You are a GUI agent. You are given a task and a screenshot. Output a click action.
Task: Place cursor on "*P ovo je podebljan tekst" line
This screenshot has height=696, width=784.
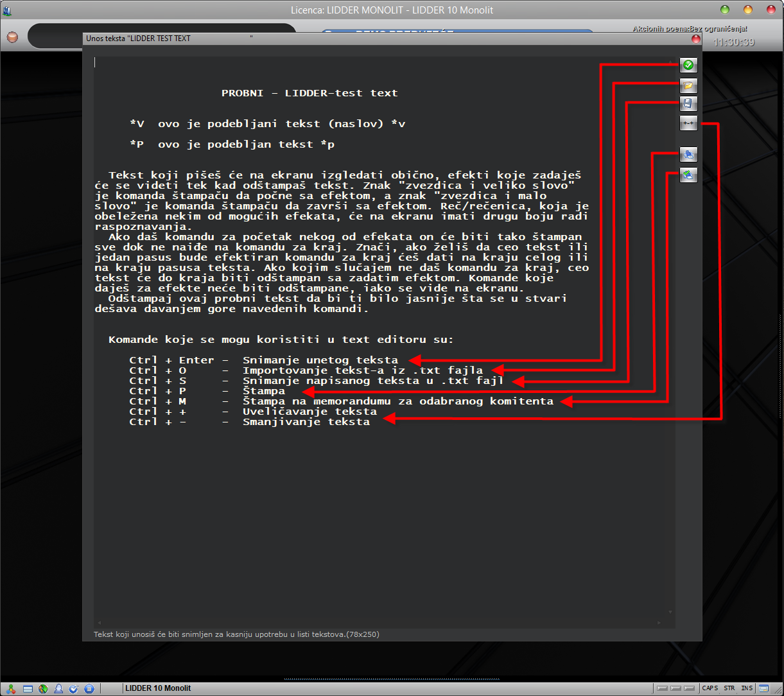pyautogui.click(x=232, y=144)
